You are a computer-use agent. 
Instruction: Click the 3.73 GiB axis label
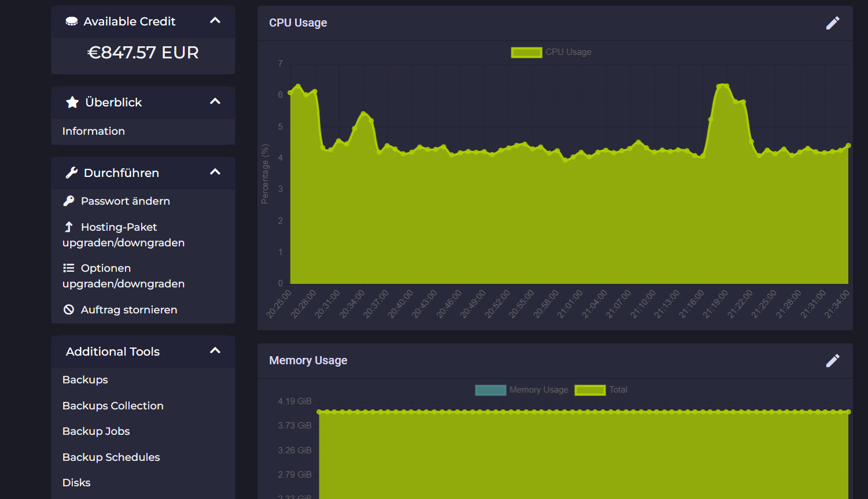coord(295,426)
